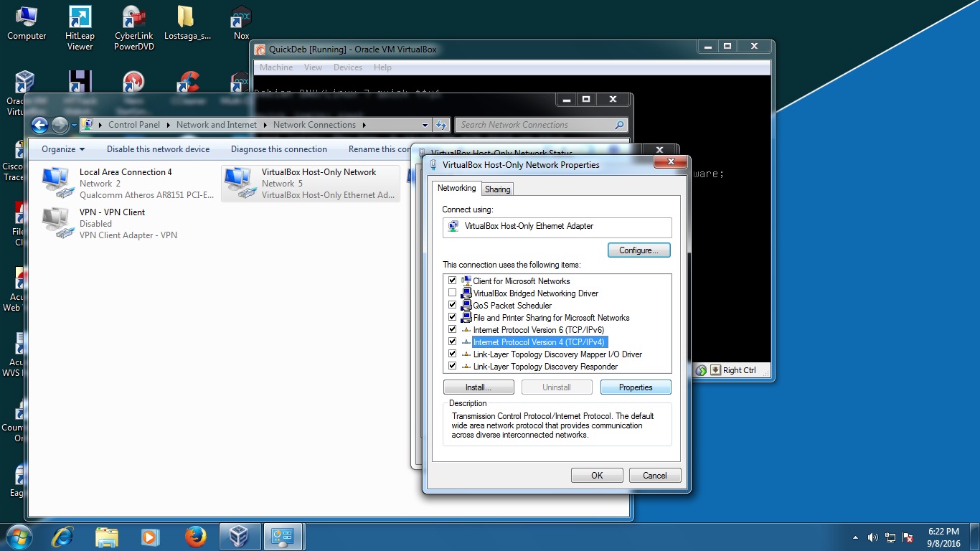The image size is (980, 551).
Task: Open the Organize dropdown menu
Action: pos(63,149)
